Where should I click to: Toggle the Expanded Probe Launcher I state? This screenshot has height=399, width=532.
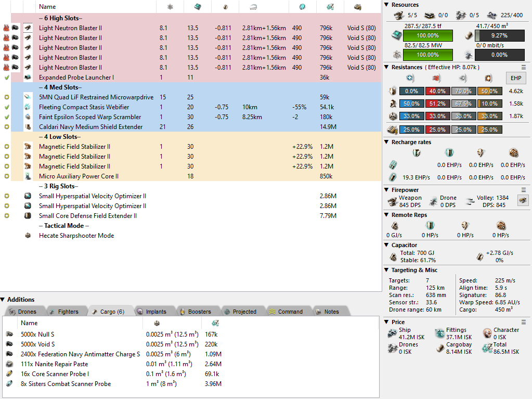tap(6, 78)
